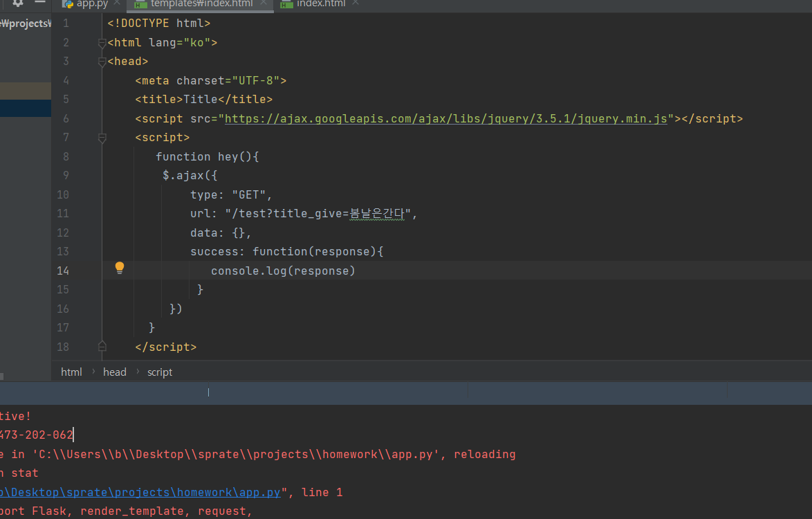The image size is (812, 519).
Task: Open the lightbulb quick-fix on line 14
Action: coord(120,268)
